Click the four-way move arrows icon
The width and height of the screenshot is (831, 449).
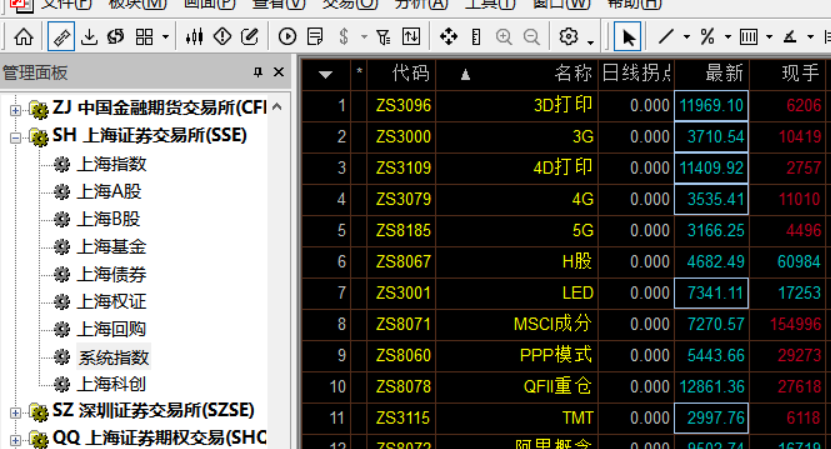click(x=449, y=37)
